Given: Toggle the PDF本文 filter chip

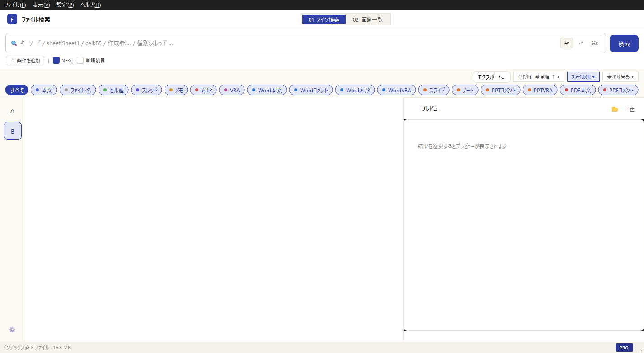Looking at the screenshot, I should (578, 90).
